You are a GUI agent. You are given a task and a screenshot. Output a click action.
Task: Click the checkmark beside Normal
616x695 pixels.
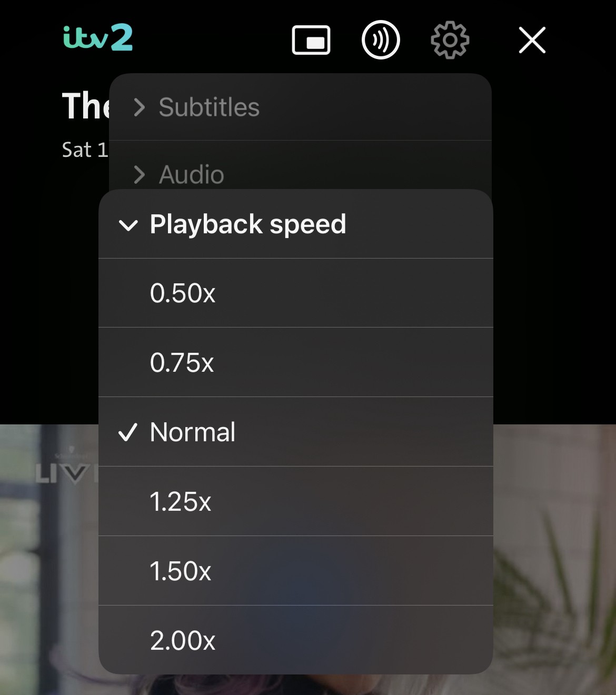coord(128,432)
